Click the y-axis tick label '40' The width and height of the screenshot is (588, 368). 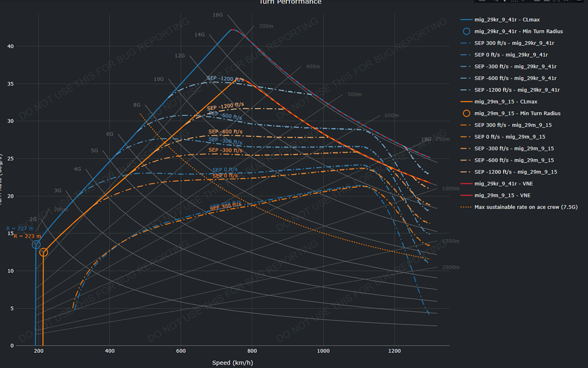point(11,46)
